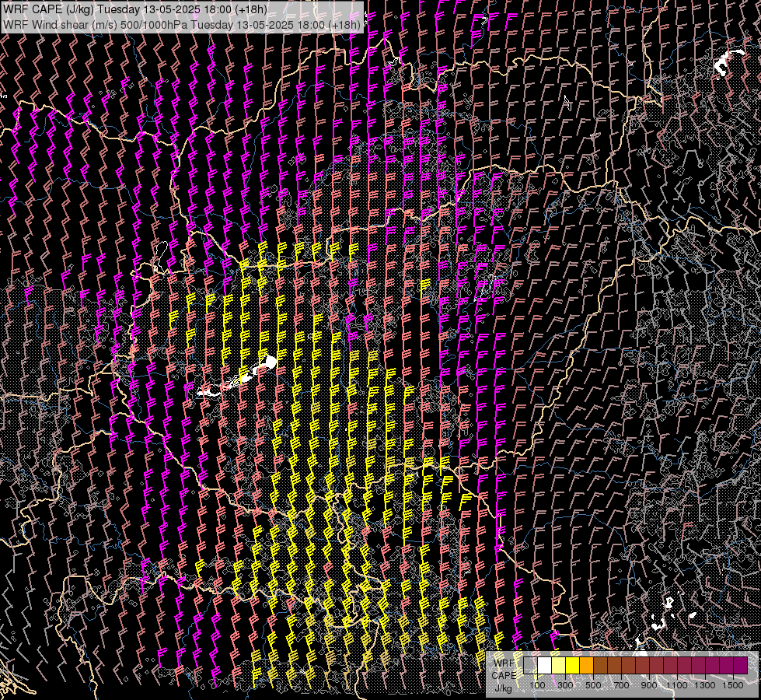Pick the gray swatch in CAPE legend

(530, 666)
